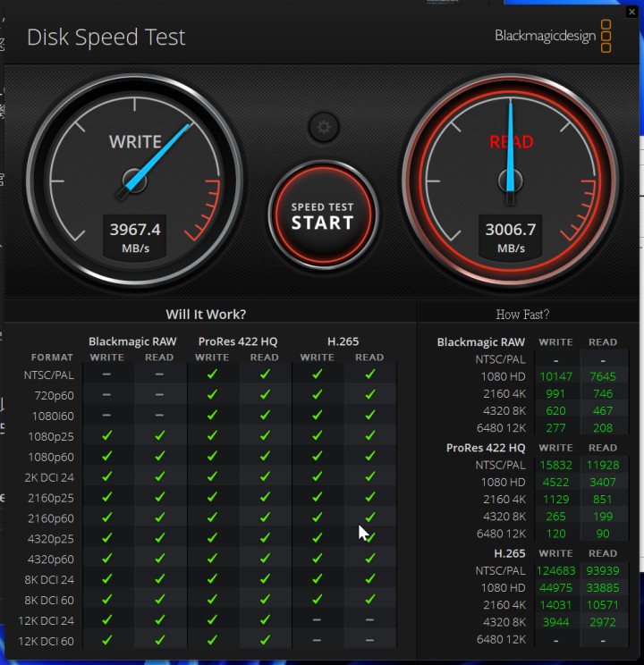
Task: Click ProRes 422 HQ 4320 8K write value 265
Action: click(x=555, y=517)
